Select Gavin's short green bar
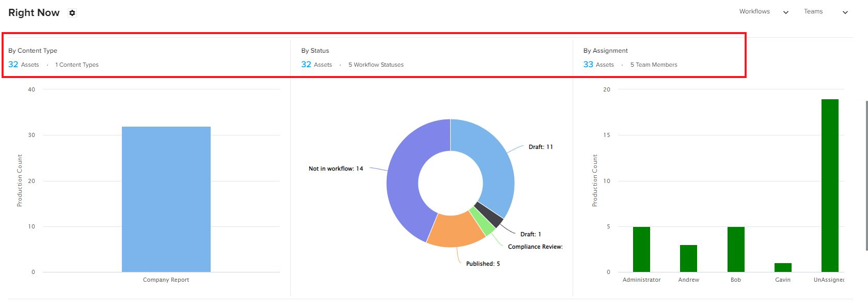 coord(783,267)
